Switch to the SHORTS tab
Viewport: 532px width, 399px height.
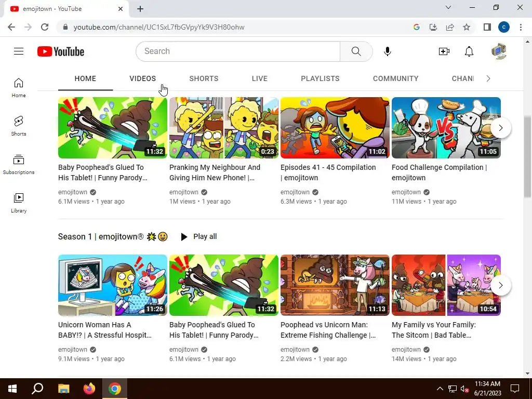pyautogui.click(x=204, y=79)
